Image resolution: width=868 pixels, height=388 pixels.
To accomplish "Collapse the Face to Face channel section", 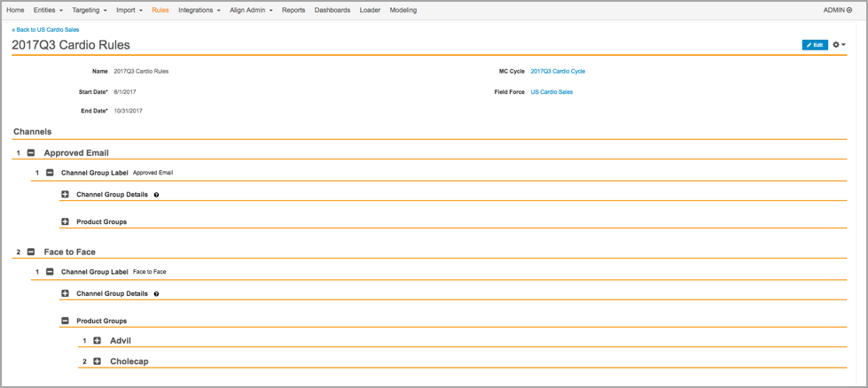I will click(31, 252).
